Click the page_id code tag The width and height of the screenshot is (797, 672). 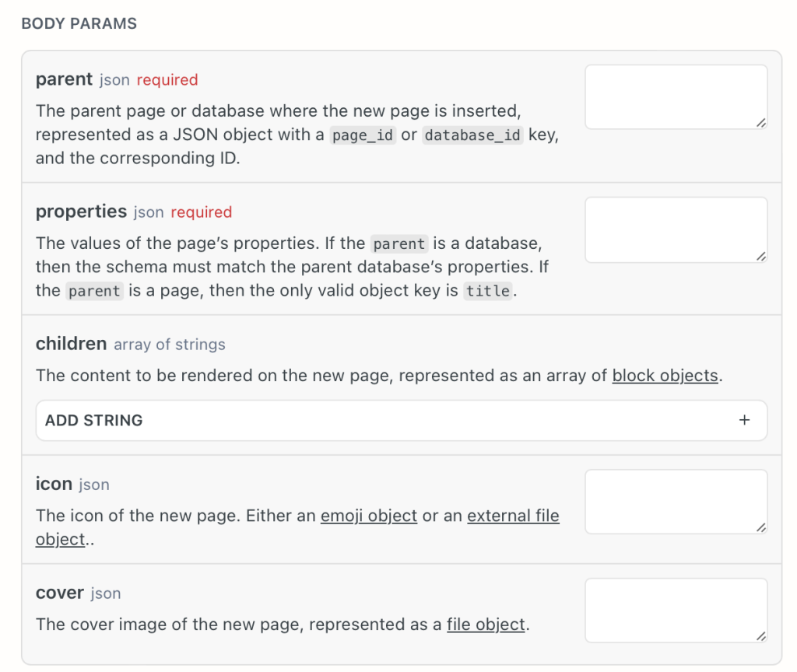[362, 135]
